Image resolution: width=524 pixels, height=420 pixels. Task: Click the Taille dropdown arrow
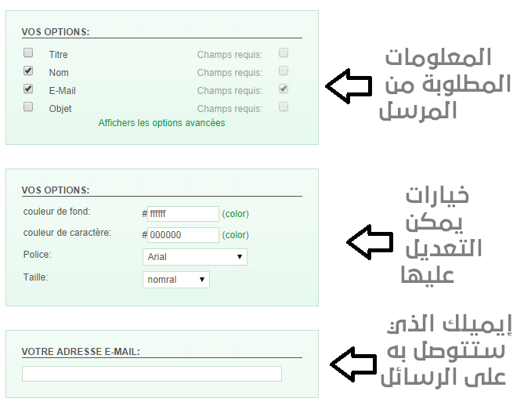(202, 280)
